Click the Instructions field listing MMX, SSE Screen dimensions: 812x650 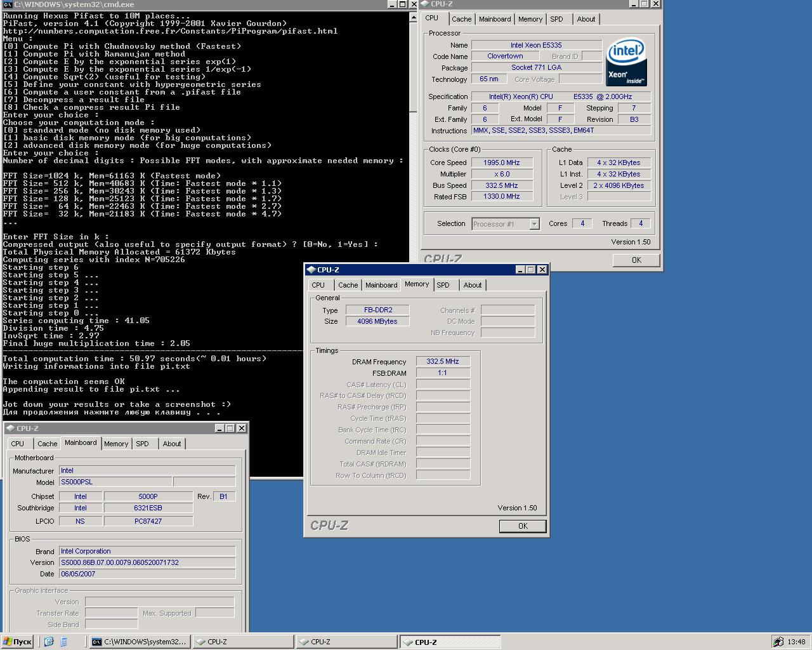(561, 130)
